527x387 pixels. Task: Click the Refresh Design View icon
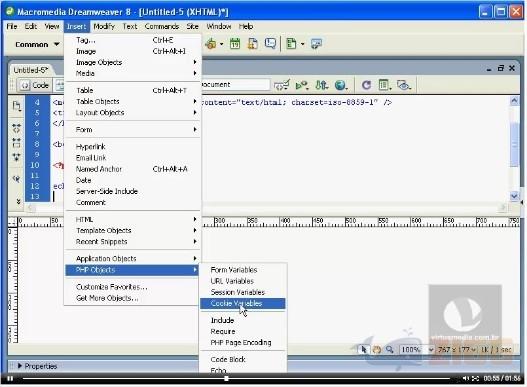(366, 85)
